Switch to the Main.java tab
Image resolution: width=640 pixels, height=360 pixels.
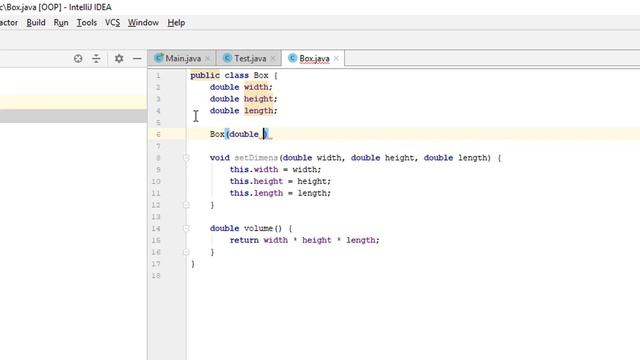click(x=183, y=58)
